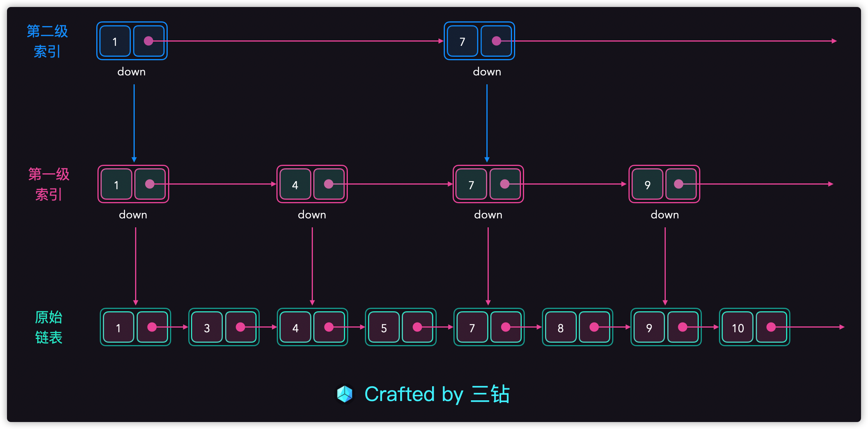Click pointer dot of original list node 10
Viewport: 868px width, 429px height.
tap(771, 327)
